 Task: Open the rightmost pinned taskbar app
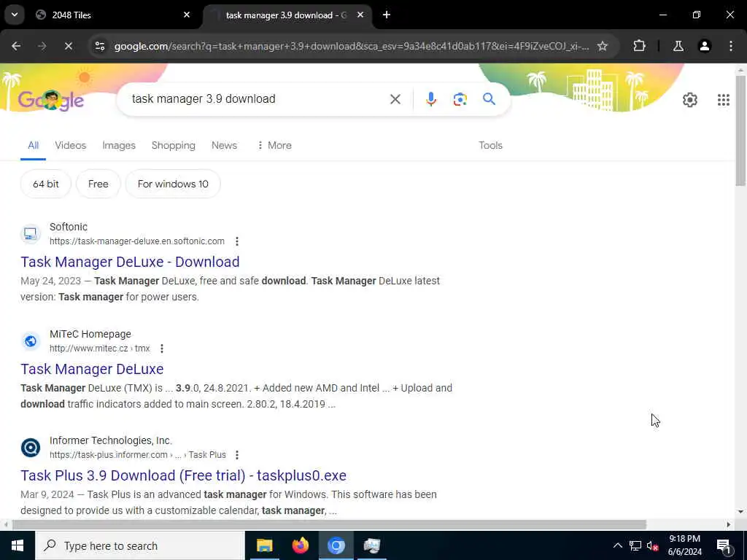(x=371, y=545)
